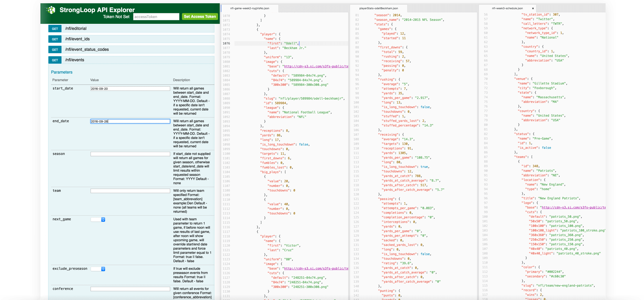Screen dimensions: 644x300
Task: Click line number 1076 in the gutter
Action: click(x=226, y=43)
